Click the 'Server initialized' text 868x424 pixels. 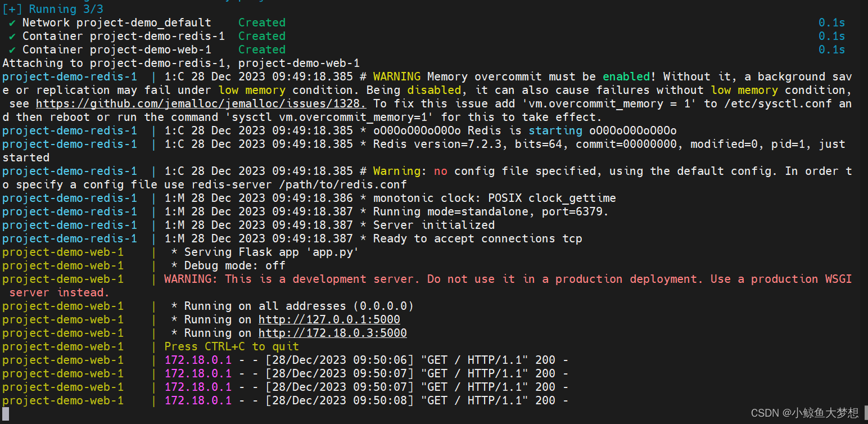click(434, 225)
